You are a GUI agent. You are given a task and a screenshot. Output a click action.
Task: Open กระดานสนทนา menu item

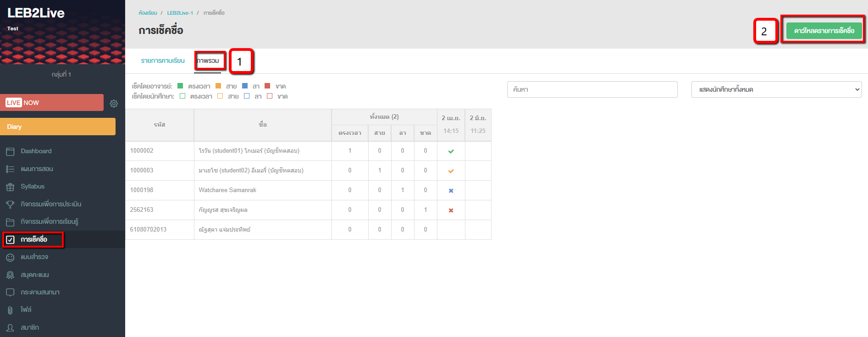[40, 292]
